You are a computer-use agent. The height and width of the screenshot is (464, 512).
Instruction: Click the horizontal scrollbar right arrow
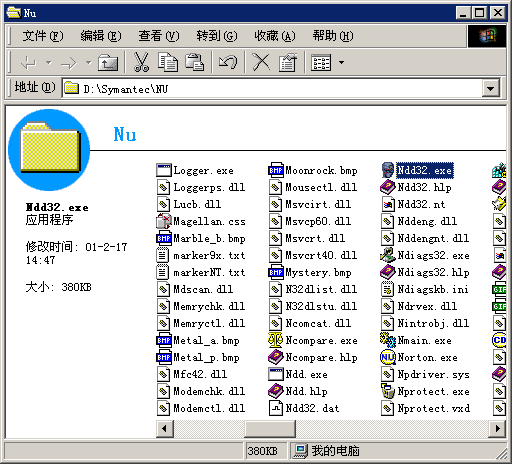tap(498, 428)
